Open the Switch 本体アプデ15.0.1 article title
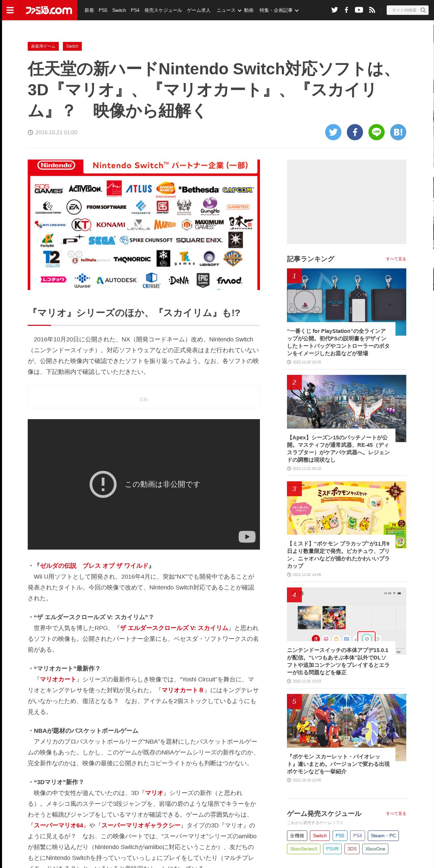Viewport: 434px width, 868px height. coord(338,661)
